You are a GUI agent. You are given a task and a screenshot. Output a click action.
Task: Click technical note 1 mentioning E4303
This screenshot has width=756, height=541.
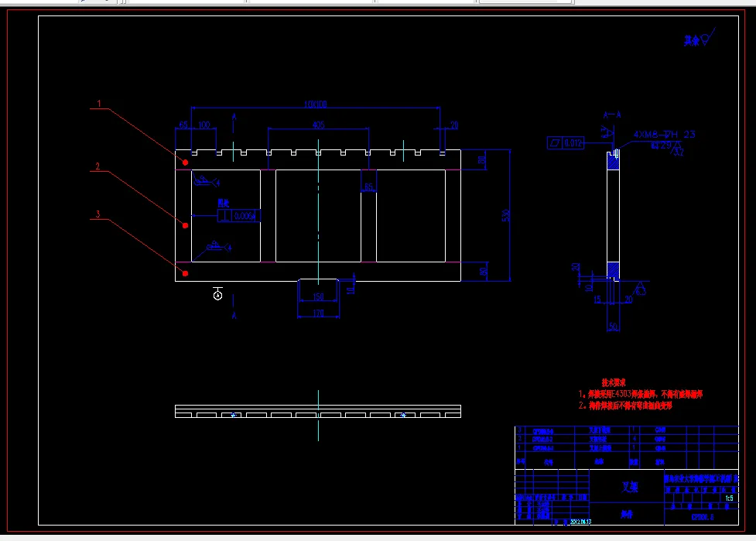[x=640, y=394]
